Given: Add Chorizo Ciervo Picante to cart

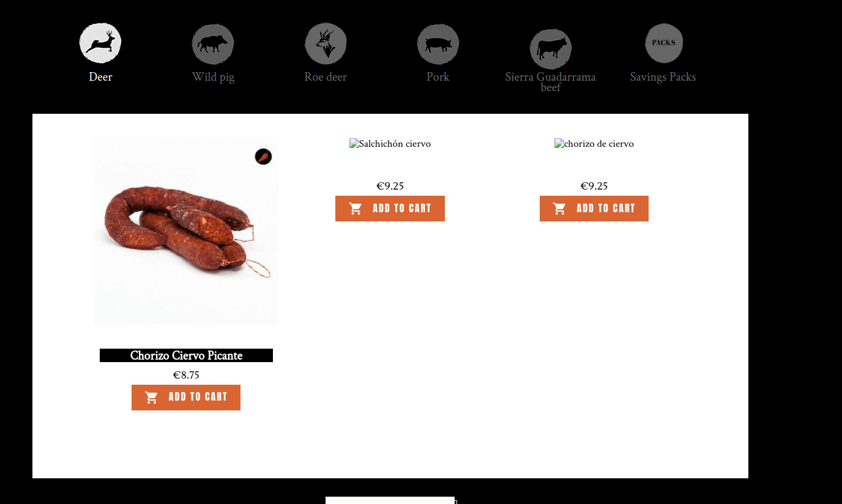Looking at the screenshot, I should point(186,398).
